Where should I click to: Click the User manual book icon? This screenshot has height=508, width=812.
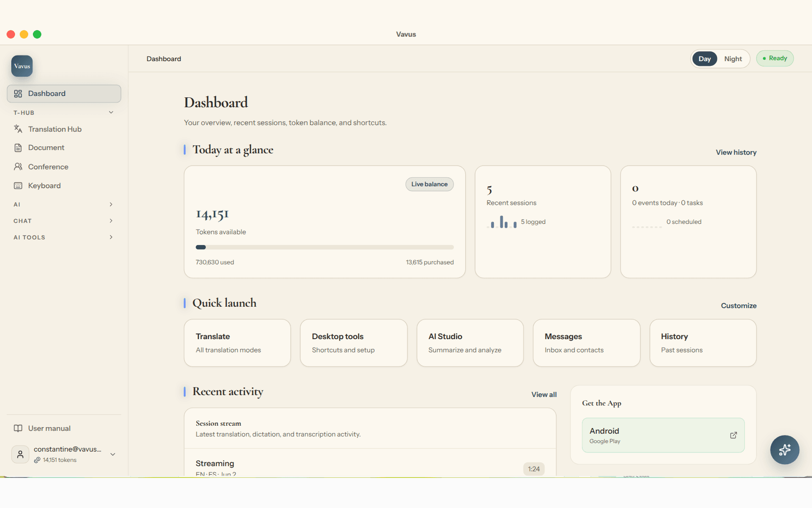(18, 429)
